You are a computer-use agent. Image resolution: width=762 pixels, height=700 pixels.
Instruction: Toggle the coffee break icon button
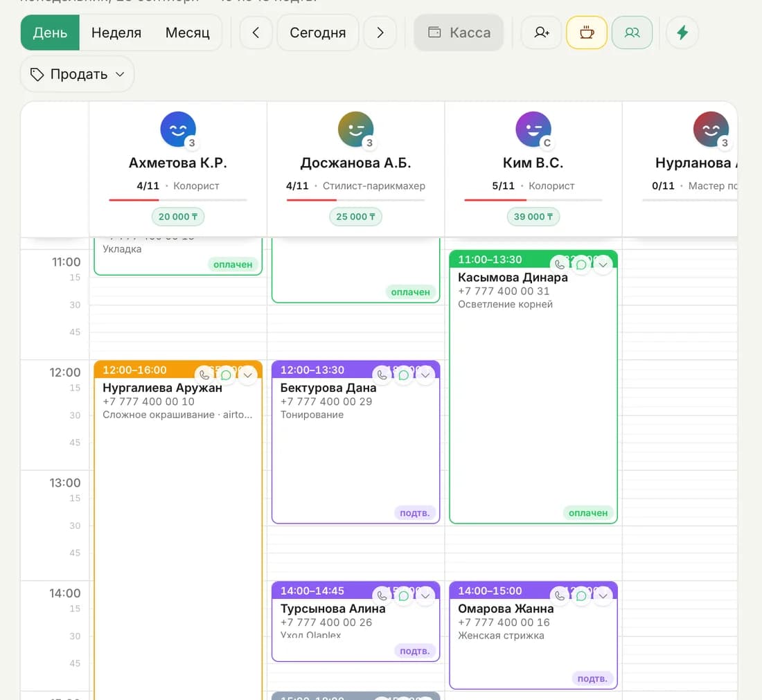(587, 33)
